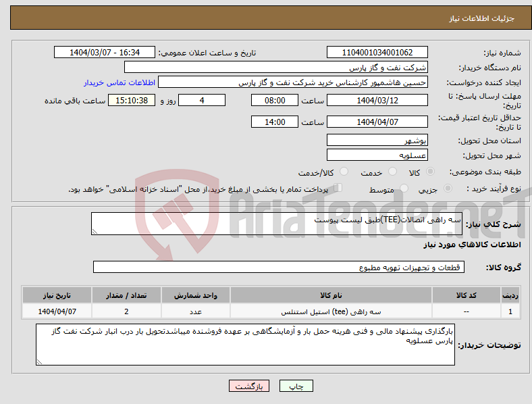This screenshot has height=404, width=532.
Task: Click the تعداد / مقدار column header
Action: 126,295
